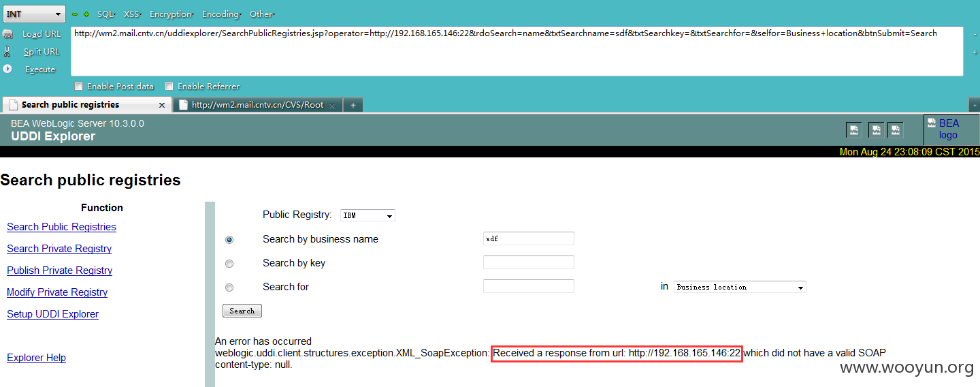Expand the Encoding menu
Image resolution: width=980 pixels, height=387 pixels.
point(222,14)
